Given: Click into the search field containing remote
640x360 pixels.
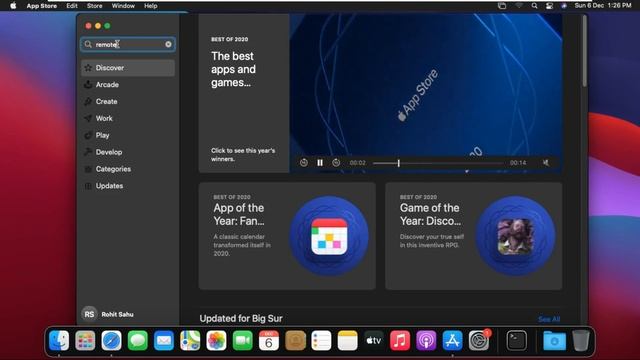Looking at the screenshot, I should click(128, 44).
